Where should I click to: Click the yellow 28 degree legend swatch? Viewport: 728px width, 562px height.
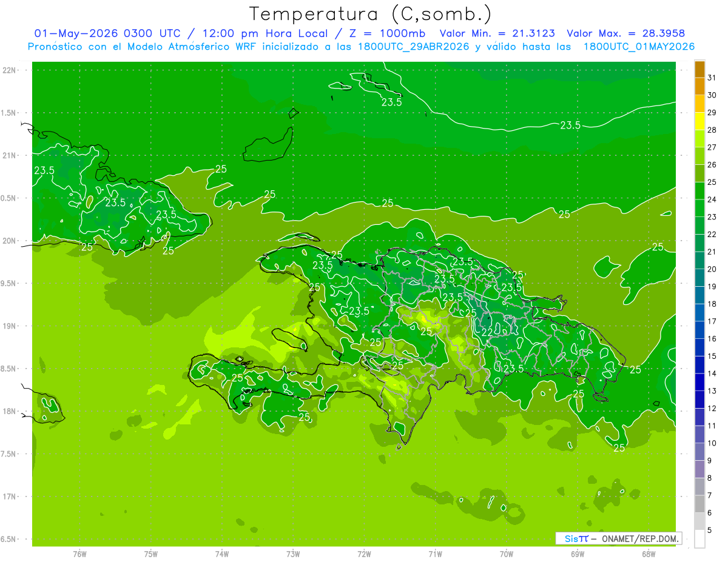pos(699,122)
